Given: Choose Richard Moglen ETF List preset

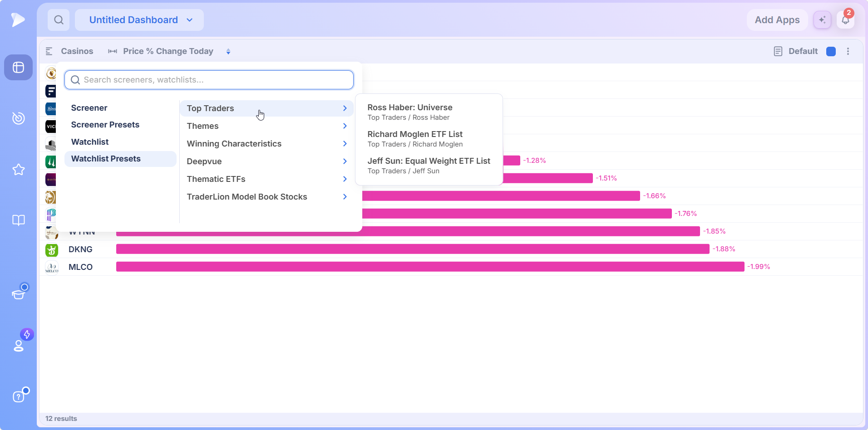Looking at the screenshot, I should pos(429,139).
